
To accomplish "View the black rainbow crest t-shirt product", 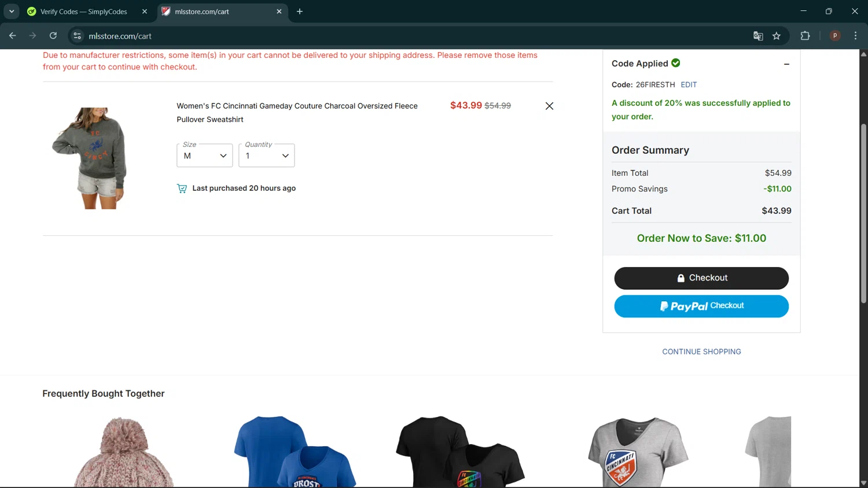I will (461, 452).
